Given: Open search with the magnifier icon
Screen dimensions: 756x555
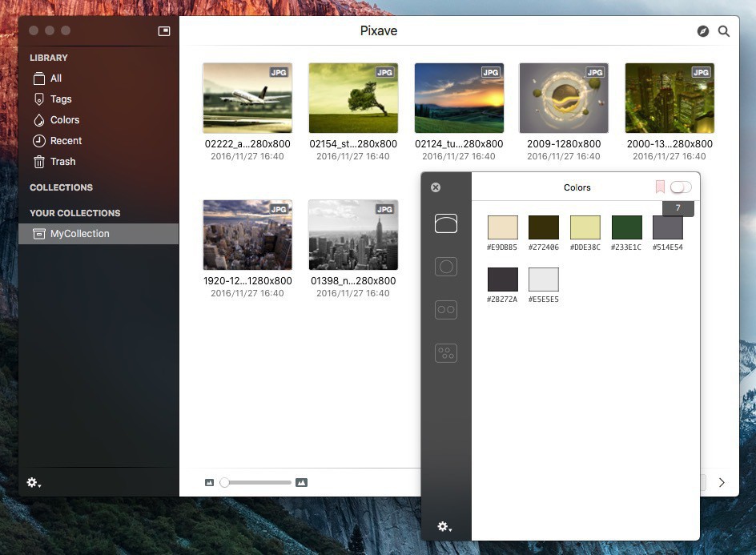Looking at the screenshot, I should [x=724, y=31].
